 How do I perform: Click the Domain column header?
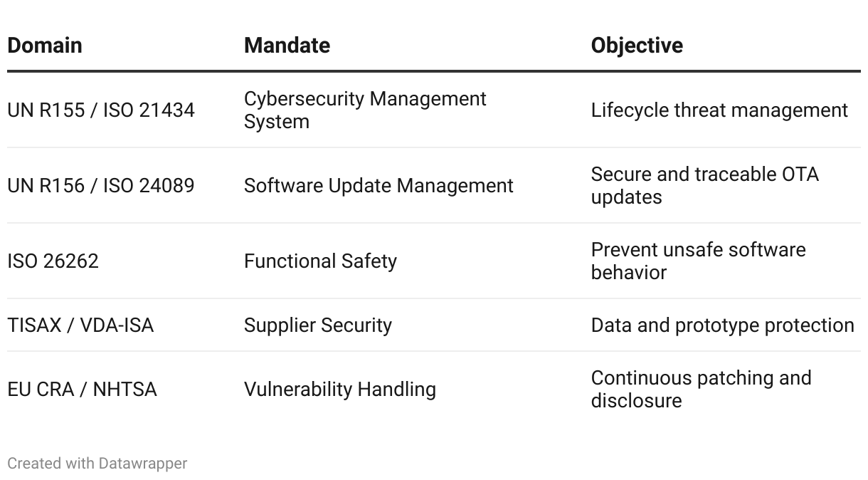pos(45,46)
